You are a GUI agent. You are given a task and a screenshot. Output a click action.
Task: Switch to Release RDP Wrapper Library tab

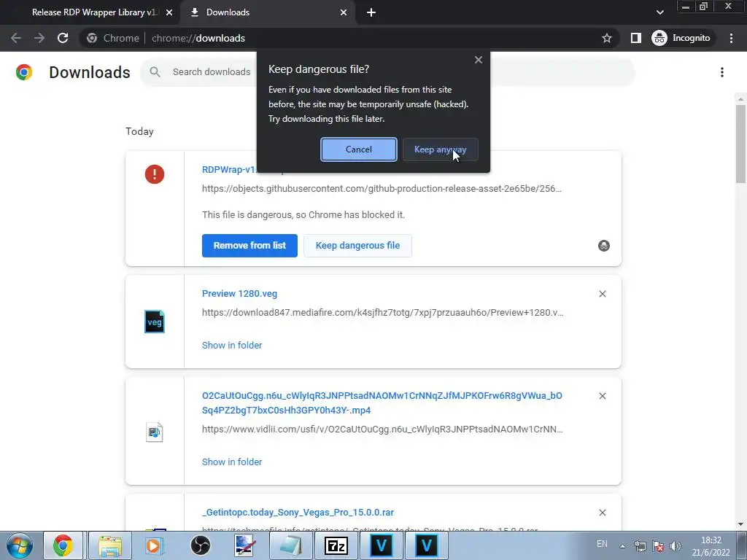tap(94, 12)
